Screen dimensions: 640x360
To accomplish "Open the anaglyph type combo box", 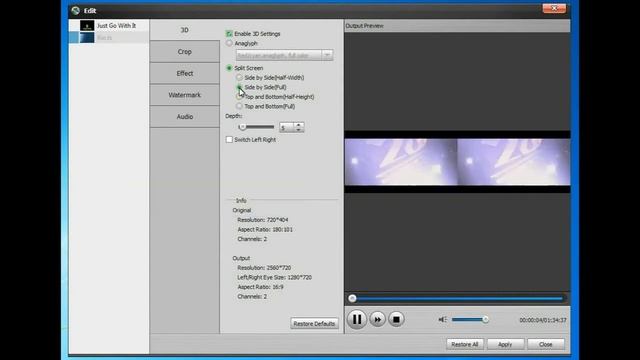I will [x=284, y=55].
